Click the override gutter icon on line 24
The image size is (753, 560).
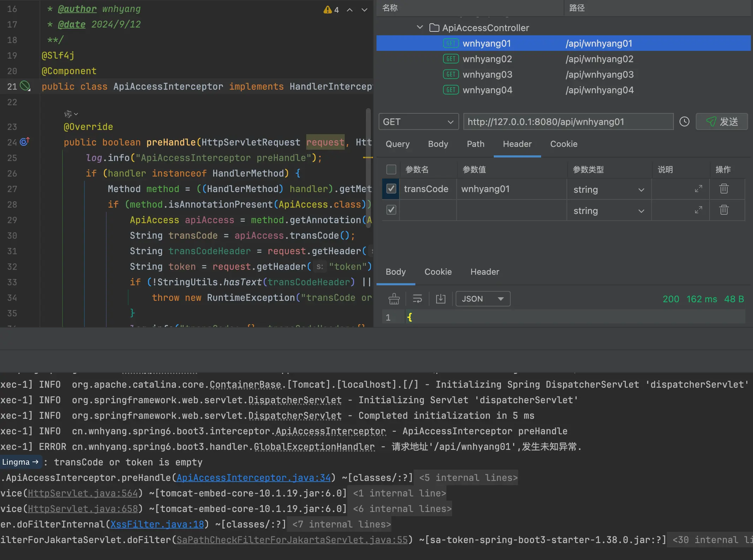click(x=25, y=142)
